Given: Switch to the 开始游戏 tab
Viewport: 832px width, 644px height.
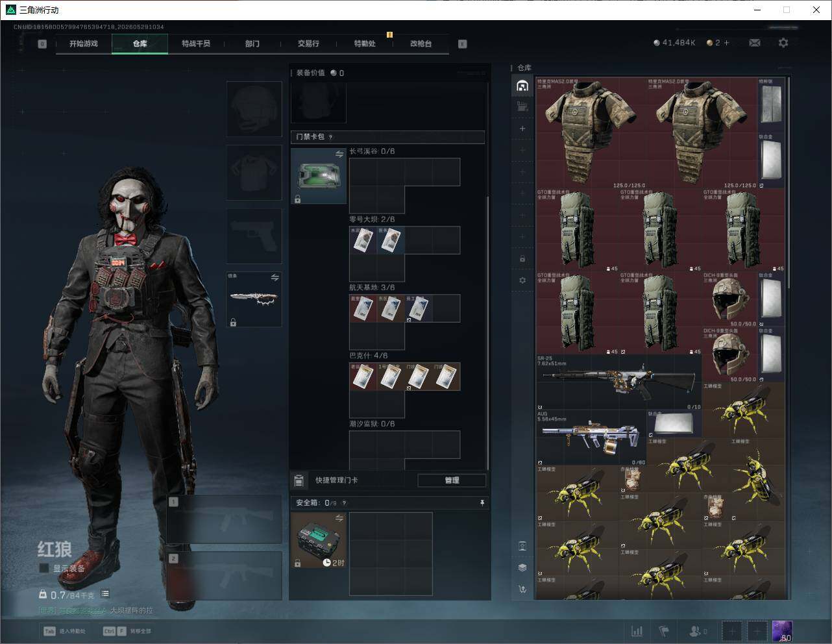Looking at the screenshot, I should point(84,43).
